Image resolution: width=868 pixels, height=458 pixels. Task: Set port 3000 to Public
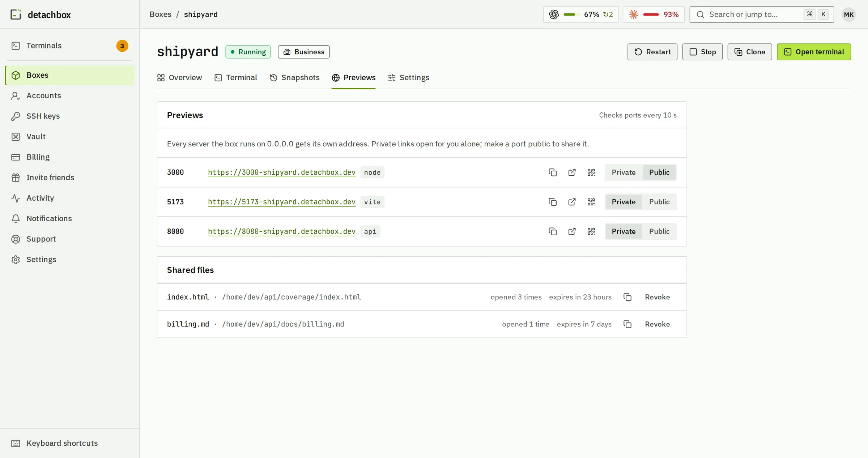pyautogui.click(x=659, y=172)
